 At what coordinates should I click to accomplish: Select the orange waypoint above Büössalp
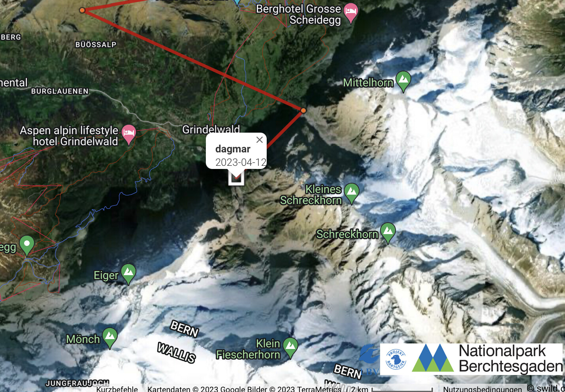[x=82, y=10]
